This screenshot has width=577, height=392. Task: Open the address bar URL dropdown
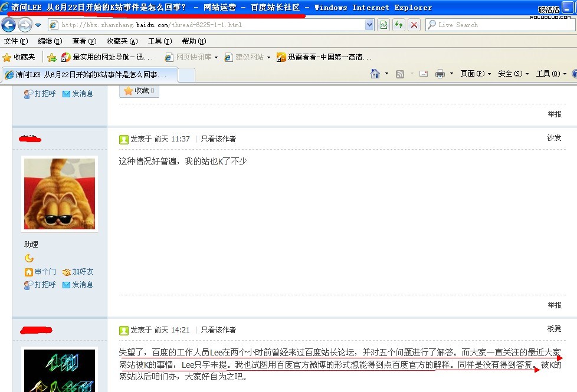tap(369, 25)
